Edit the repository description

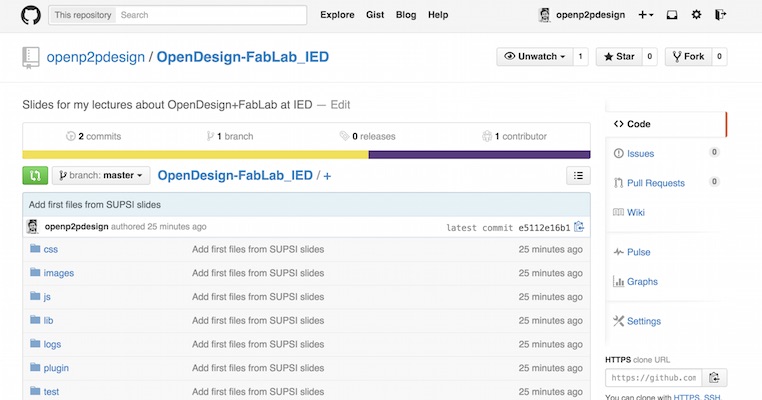click(340, 105)
